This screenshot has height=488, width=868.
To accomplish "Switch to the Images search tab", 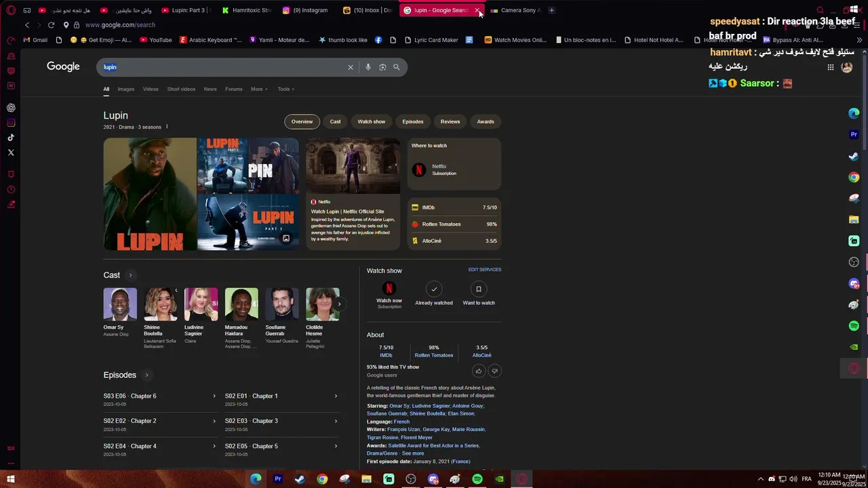I will point(125,89).
